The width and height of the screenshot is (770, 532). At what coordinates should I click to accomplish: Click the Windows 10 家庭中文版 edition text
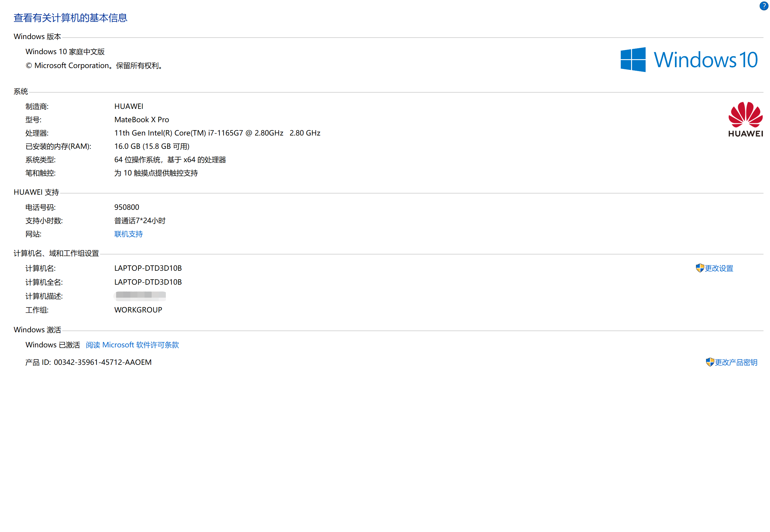65,52
